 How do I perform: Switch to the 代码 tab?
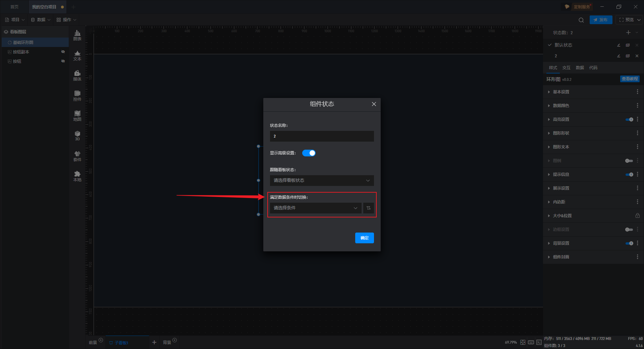tap(593, 68)
